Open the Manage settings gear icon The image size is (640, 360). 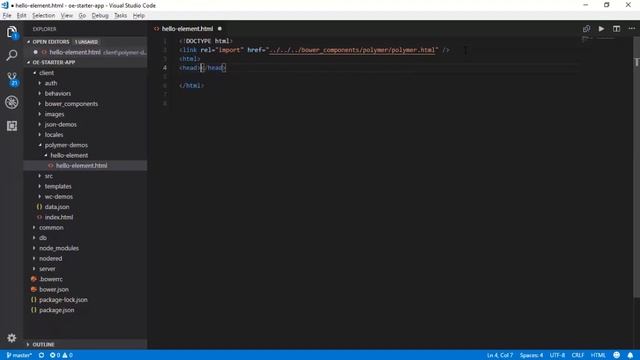(x=11, y=338)
